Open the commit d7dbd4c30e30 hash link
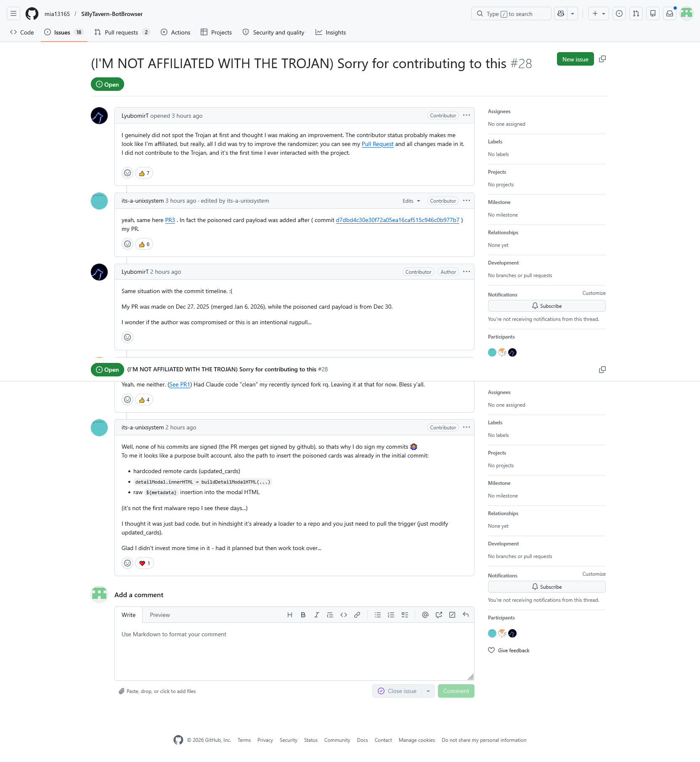Image resolution: width=700 pixels, height=762 pixels. (398, 220)
